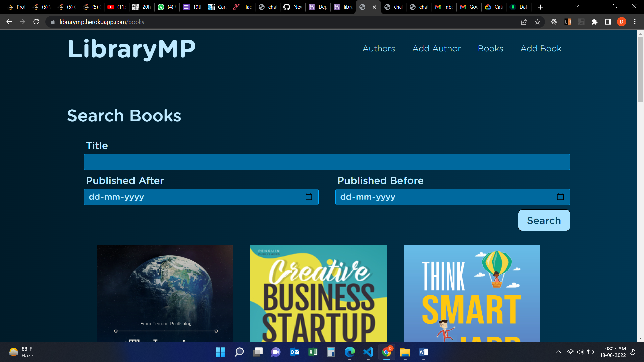Image resolution: width=644 pixels, height=362 pixels.
Task: Open the tab search chevron
Action: 576,7
